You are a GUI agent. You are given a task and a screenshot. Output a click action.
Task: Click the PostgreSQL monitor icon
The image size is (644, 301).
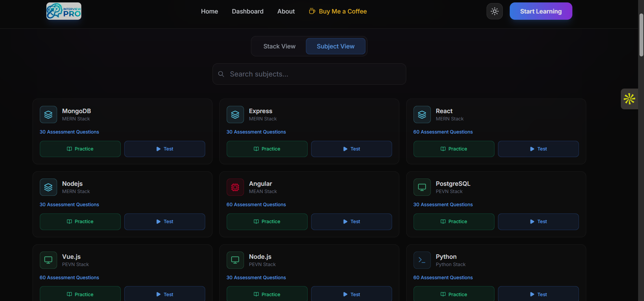tap(422, 187)
